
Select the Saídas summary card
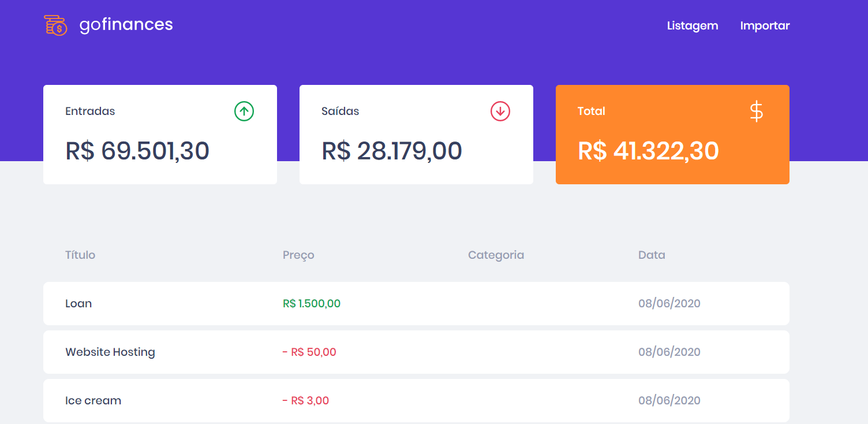pos(416,134)
